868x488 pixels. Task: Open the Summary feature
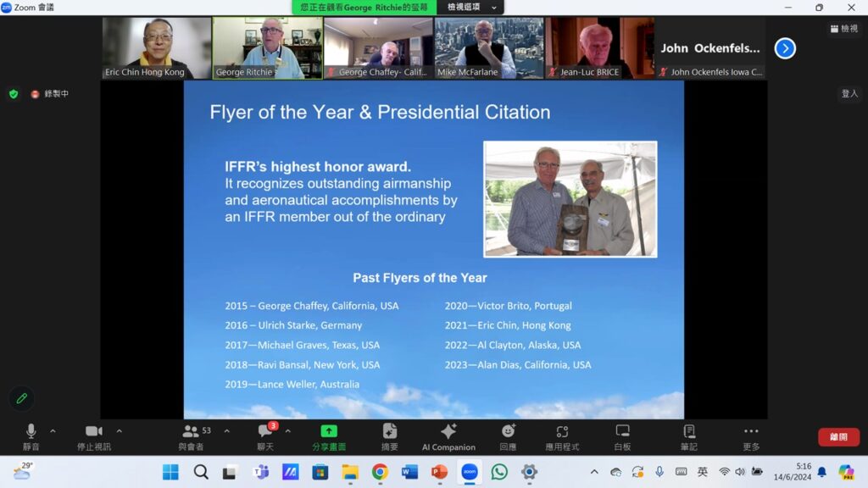(390, 436)
